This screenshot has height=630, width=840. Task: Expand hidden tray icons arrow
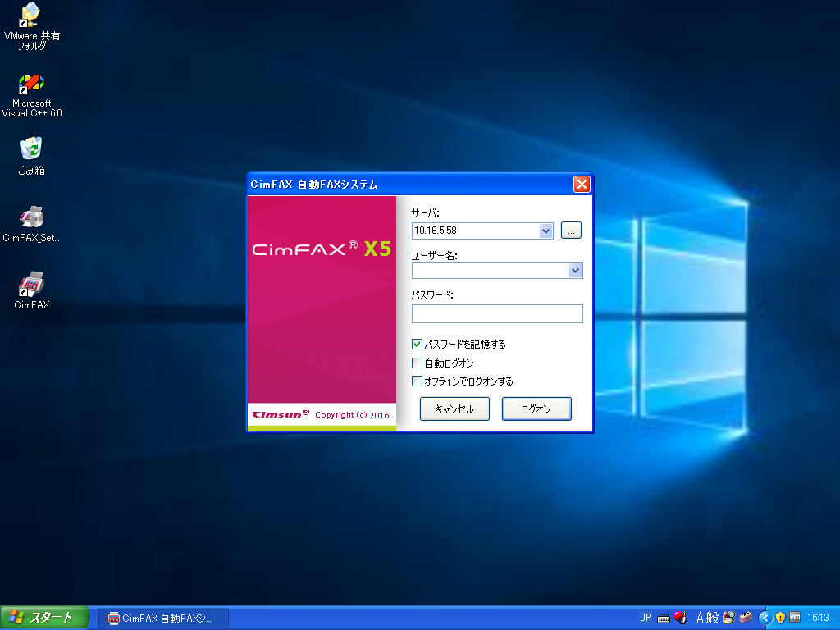click(765, 619)
